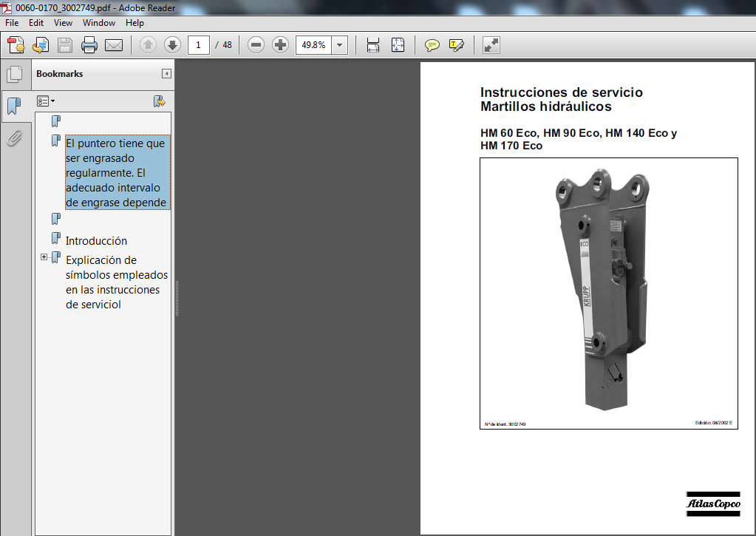Open the Help menu
Screen dimensions: 756x536
134,23
